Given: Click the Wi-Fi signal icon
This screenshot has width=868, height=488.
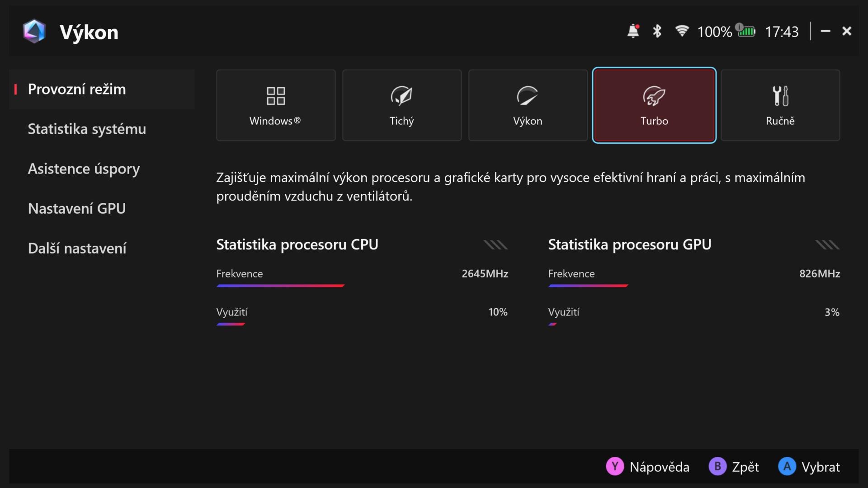Looking at the screenshot, I should click(x=681, y=31).
